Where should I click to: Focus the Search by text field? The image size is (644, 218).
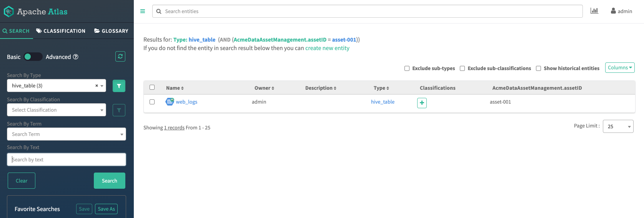[67, 159]
